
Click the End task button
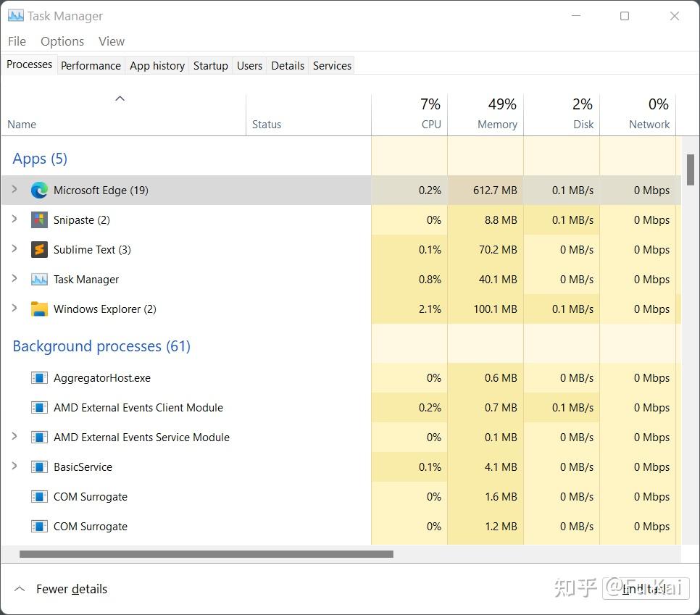(x=646, y=589)
